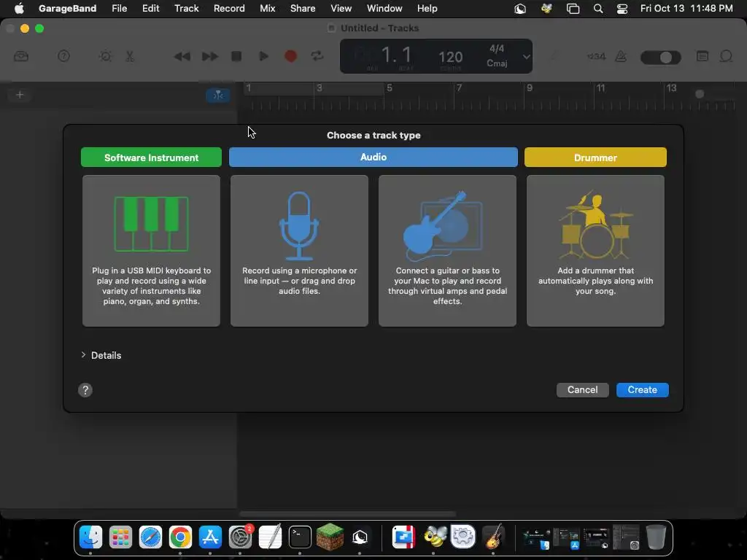Click the yellow Drummer header
The image size is (747, 560).
(x=595, y=157)
